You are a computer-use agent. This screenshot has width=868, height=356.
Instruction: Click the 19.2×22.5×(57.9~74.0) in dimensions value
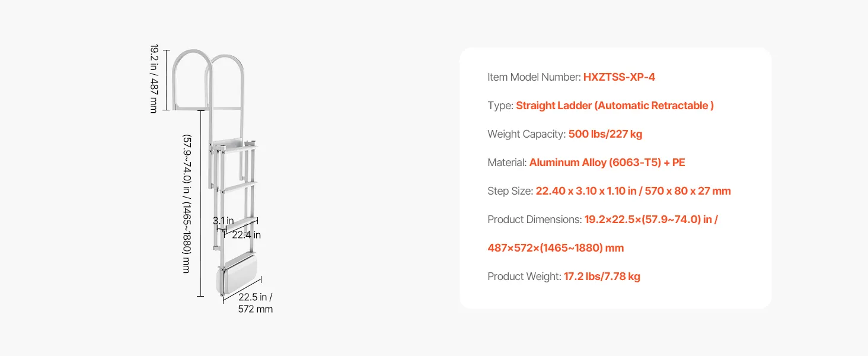point(651,220)
